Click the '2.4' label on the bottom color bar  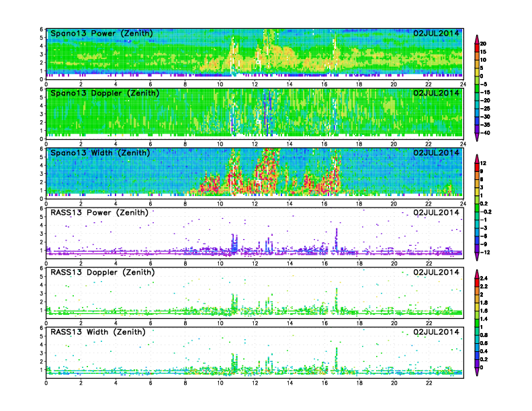point(484,279)
